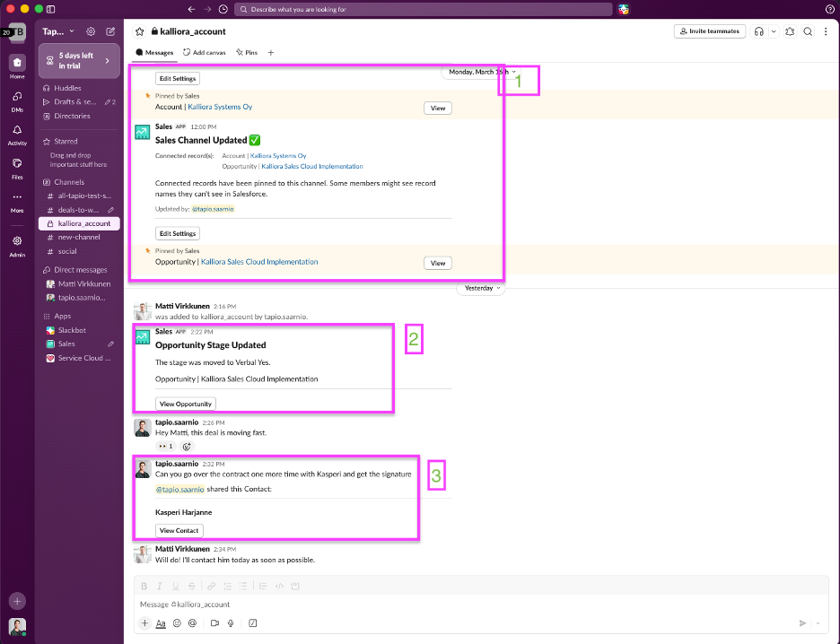This screenshot has height=644, width=840.
Task: View the pinned Kalliora Systems Oy account
Action: point(438,109)
